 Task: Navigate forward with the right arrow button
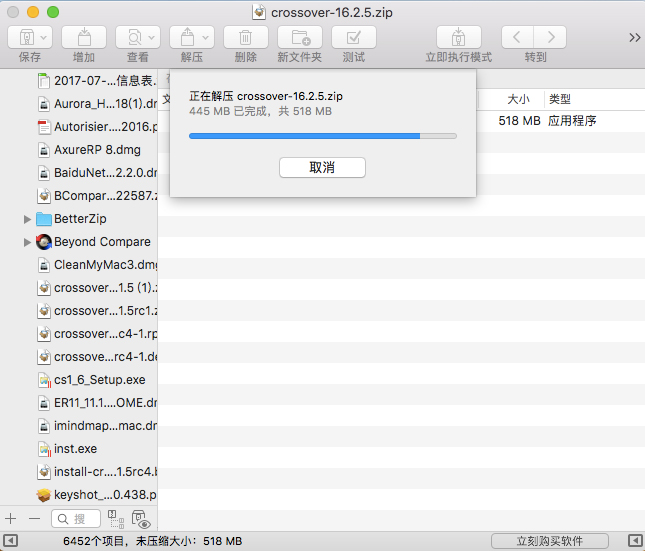point(550,38)
